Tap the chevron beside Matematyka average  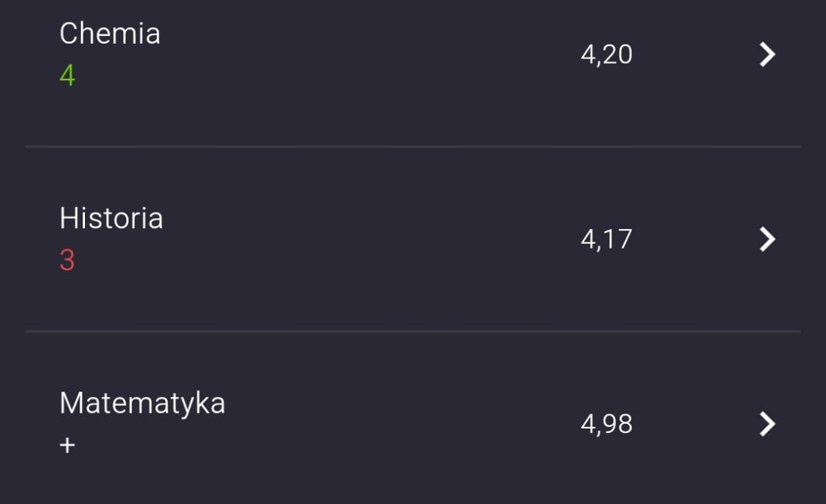[768, 424]
